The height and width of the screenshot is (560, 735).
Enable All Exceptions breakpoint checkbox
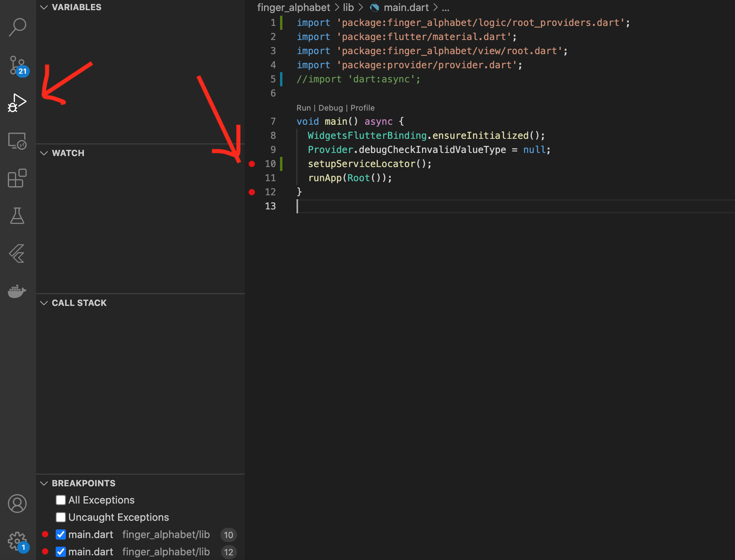(61, 500)
